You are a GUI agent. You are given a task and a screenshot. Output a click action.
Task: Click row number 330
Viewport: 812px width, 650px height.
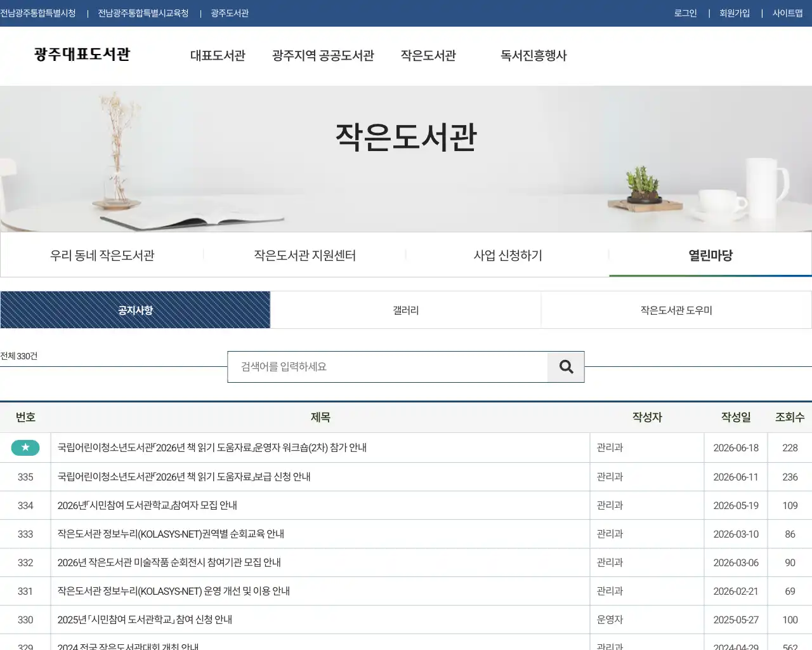25,620
